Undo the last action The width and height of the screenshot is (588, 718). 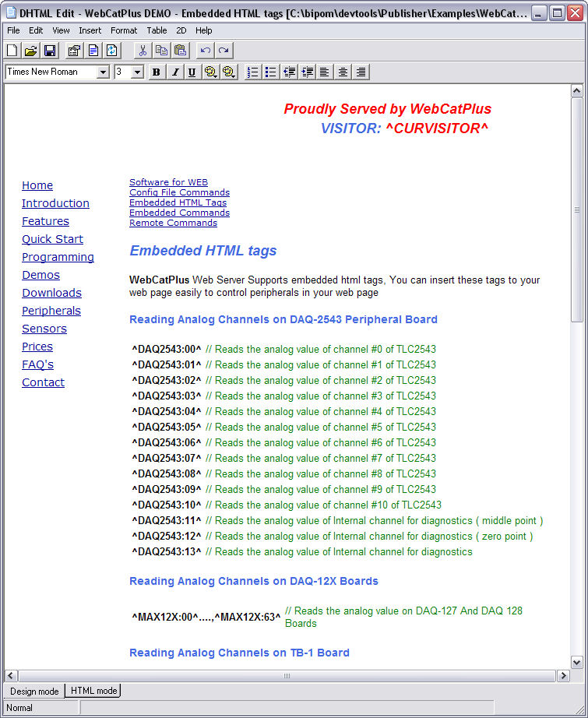coord(205,51)
